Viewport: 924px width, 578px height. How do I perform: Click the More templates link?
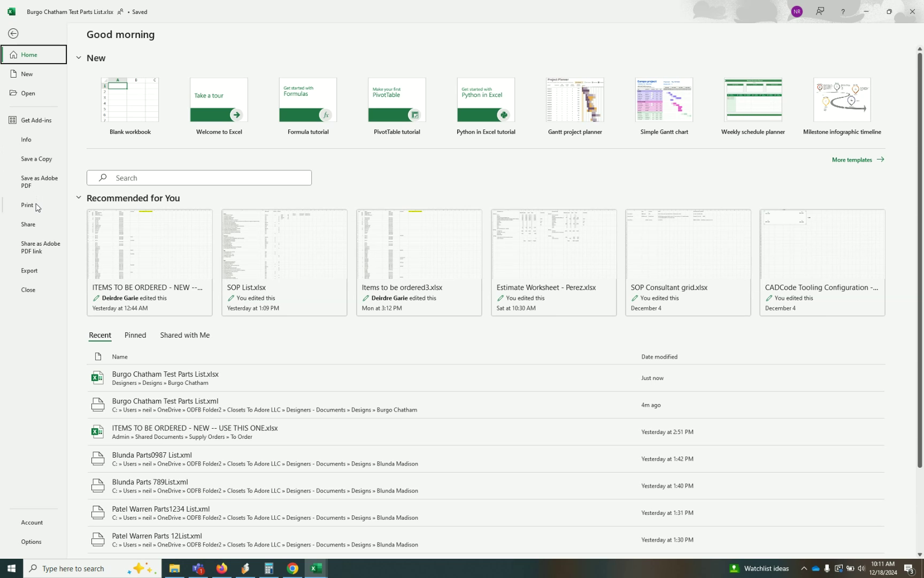click(x=858, y=160)
